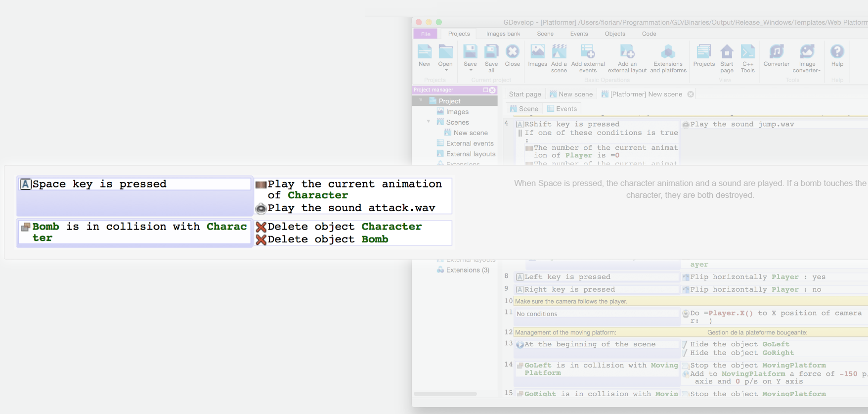Collapse the Scenes tree node
The image size is (868, 414).
coord(429,122)
